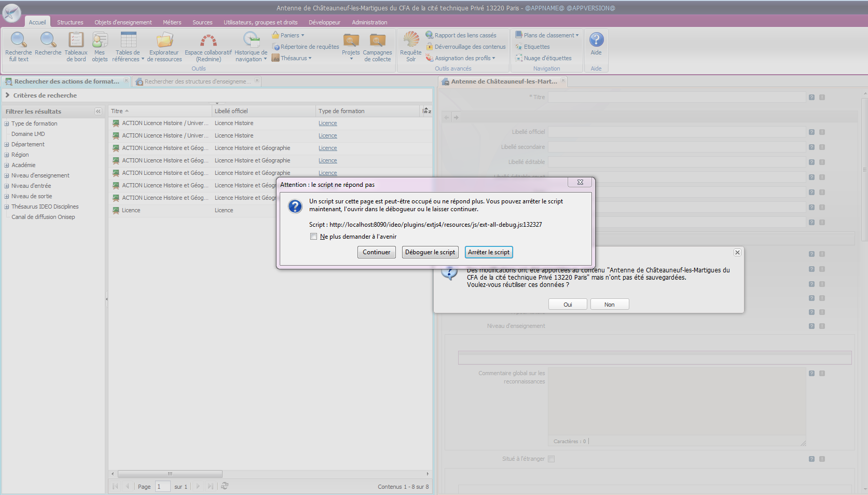Open Explorateur de ressources
This screenshot has width=868, height=495.
164,46
